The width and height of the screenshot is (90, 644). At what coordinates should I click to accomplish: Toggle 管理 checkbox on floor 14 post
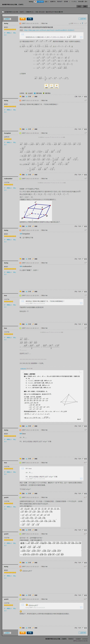click(83, 628)
